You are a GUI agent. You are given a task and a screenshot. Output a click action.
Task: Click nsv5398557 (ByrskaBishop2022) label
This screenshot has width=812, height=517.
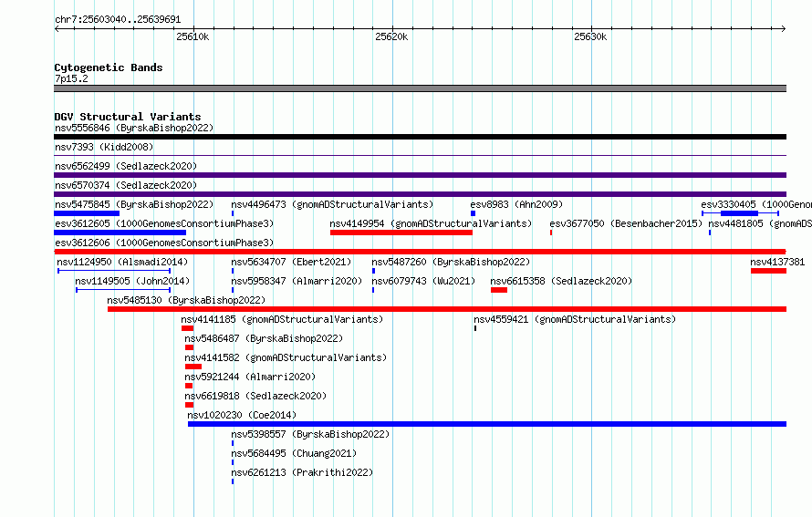tap(310, 434)
